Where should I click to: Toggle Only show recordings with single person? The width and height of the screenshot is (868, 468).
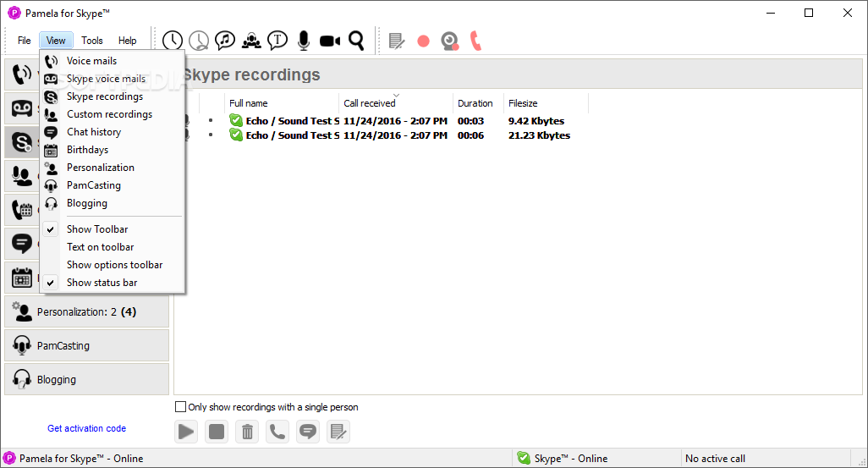(x=180, y=407)
